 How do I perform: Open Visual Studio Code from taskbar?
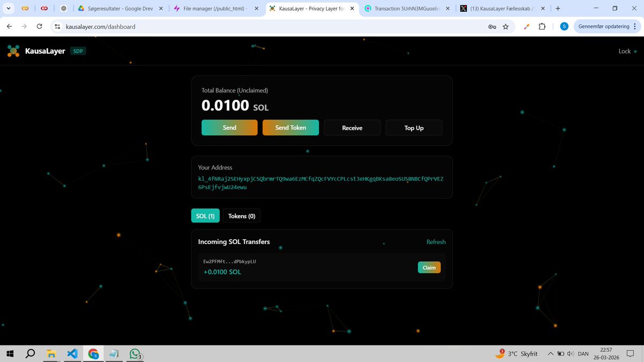[72, 354]
